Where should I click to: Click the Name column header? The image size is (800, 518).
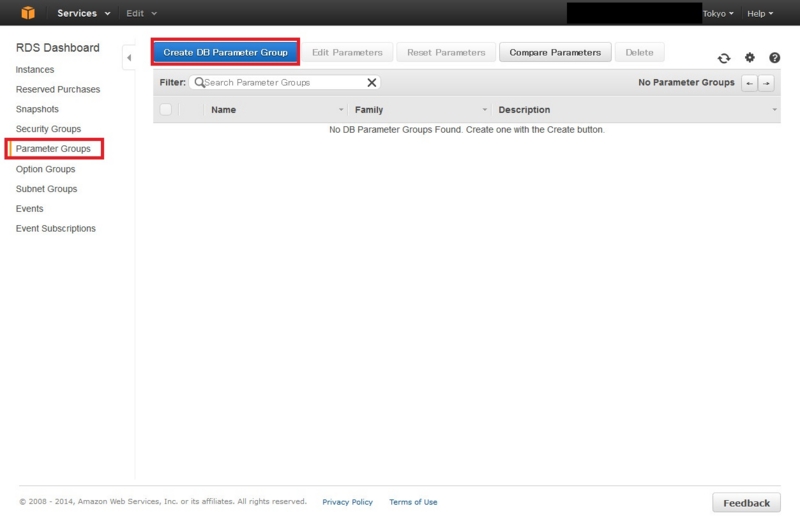pos(223,110)
